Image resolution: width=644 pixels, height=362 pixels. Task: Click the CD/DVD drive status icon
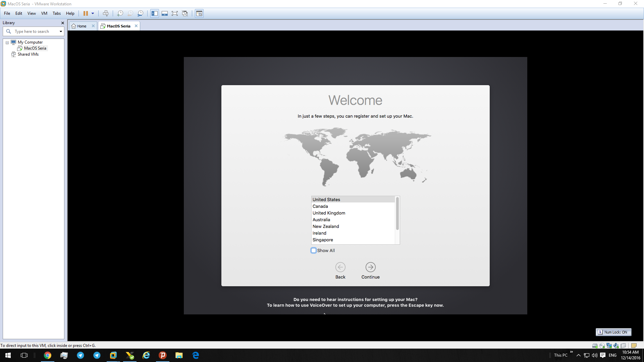(602, 346)
